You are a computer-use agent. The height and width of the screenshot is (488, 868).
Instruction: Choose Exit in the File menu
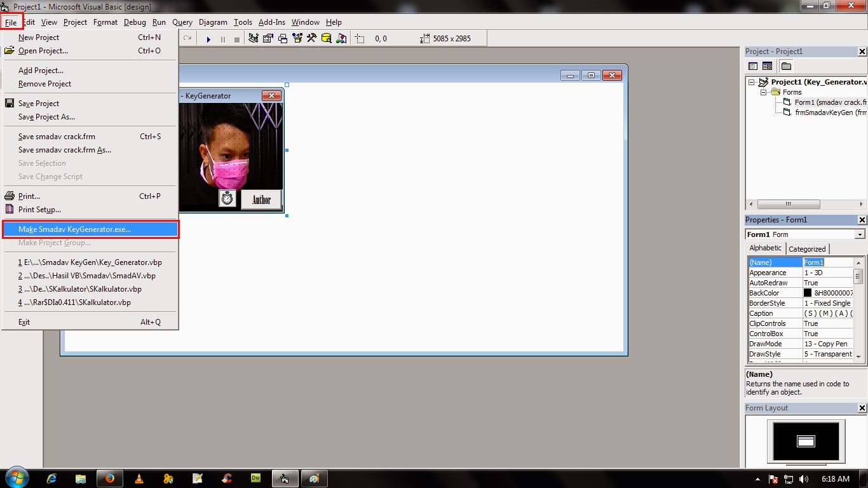(90, 322)
